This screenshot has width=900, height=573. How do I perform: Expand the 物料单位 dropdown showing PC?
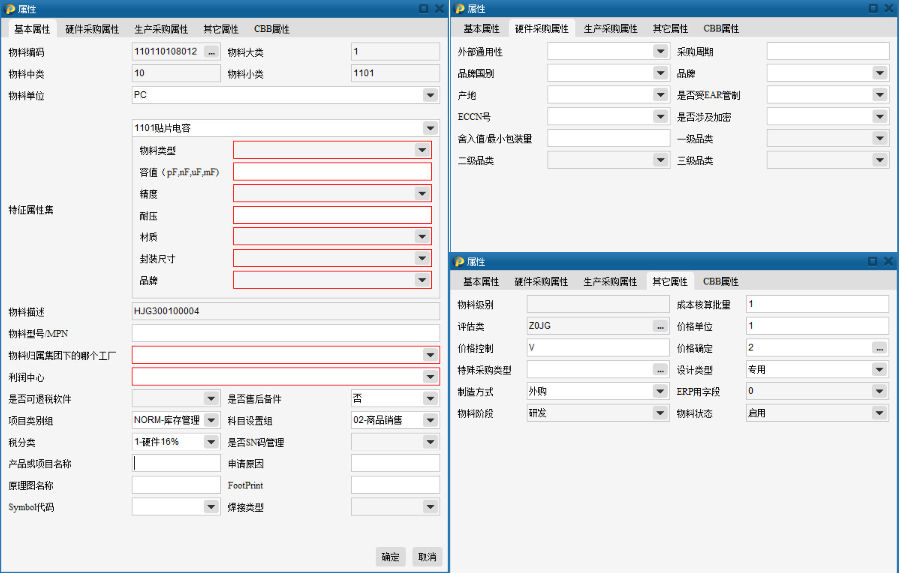430,95
